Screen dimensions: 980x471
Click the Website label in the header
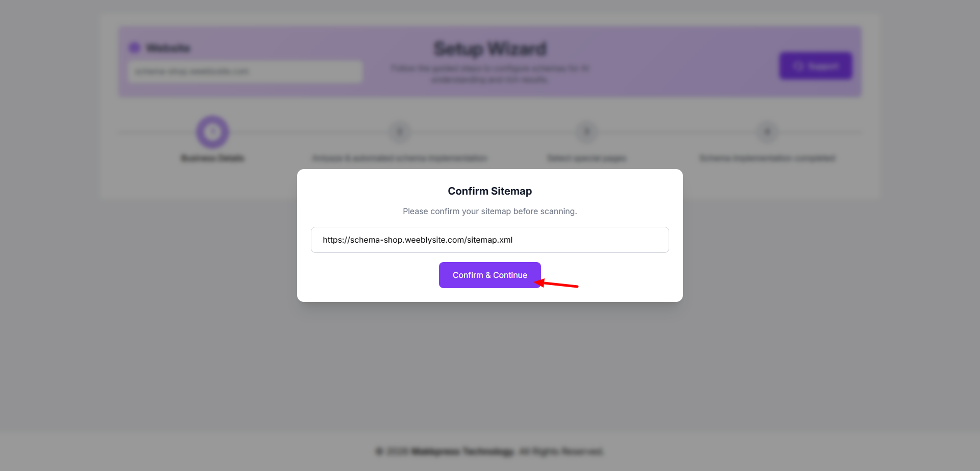tap(168, 48)
